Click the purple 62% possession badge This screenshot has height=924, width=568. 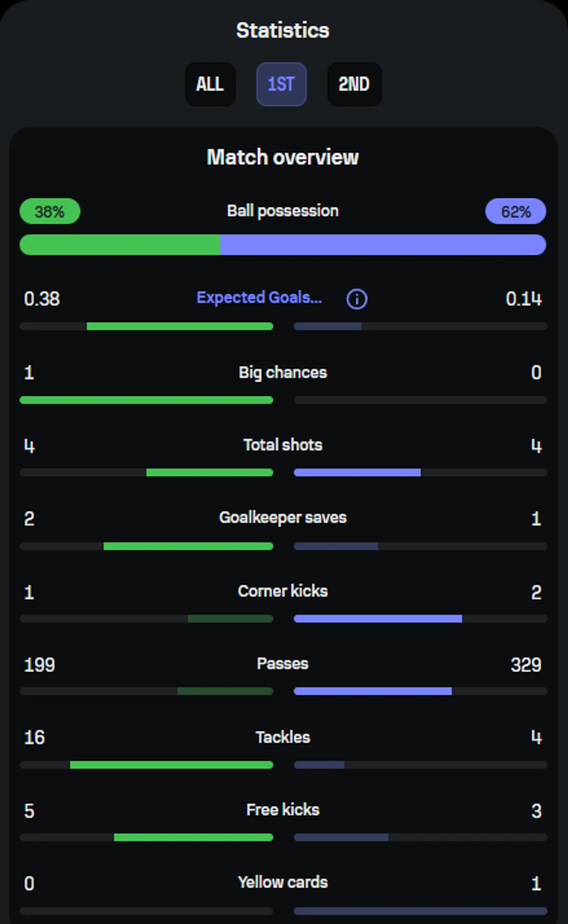(515, 211)
